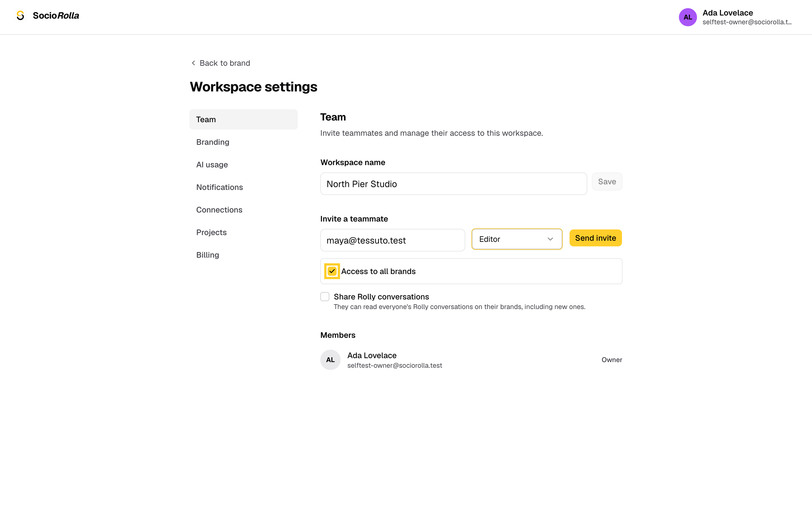Click selftest-owner@sociorolla.test in Members

pos(395,365)
